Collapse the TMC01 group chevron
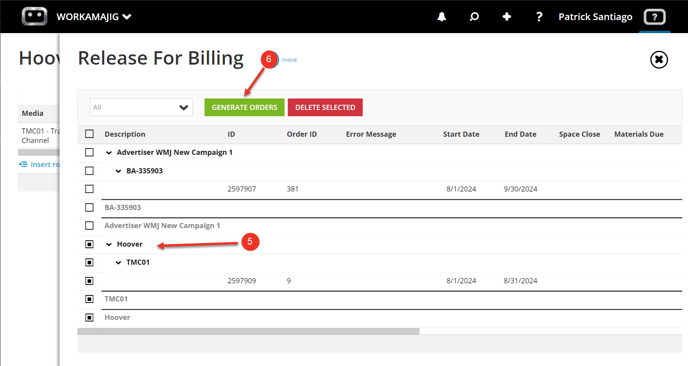Screen dimensions: 688x366 pyautogui.click(x=118, y=262)
